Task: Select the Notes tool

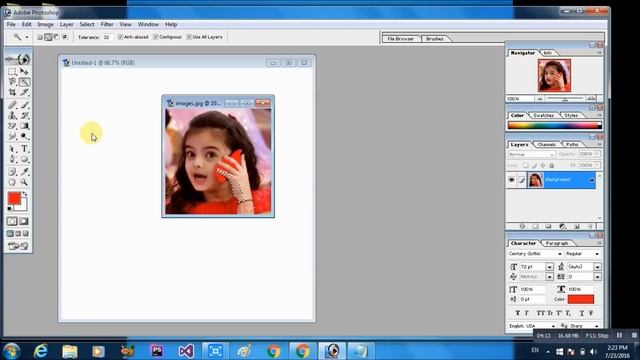Action: (12, 171)
